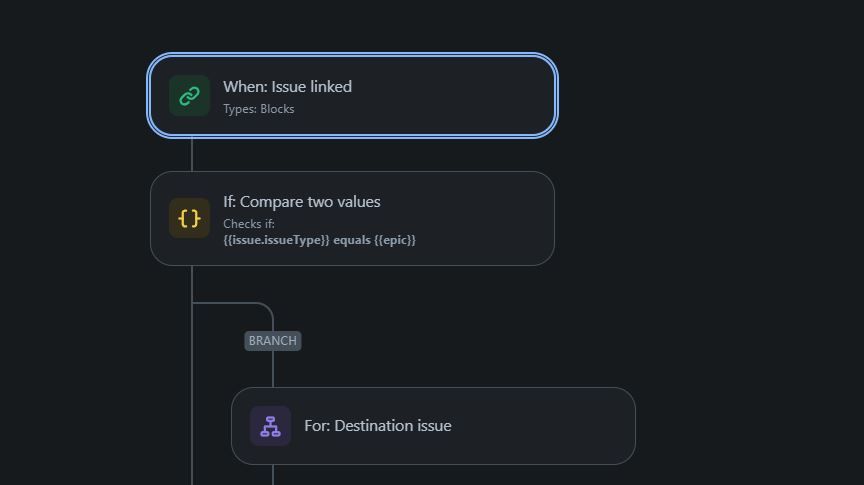Click the "Types: Blocks" subtitle text

click(x=258, y=109)
